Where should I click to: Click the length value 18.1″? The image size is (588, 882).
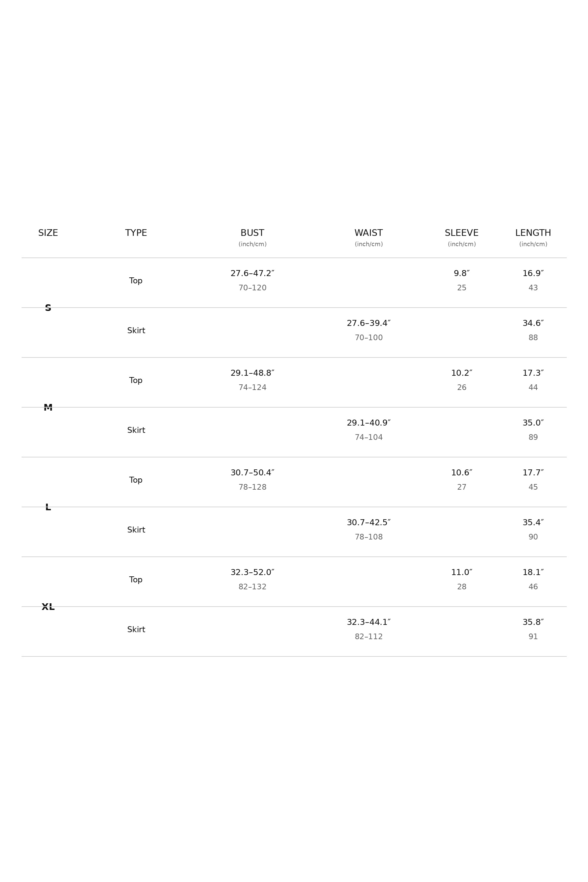(533, 573)
